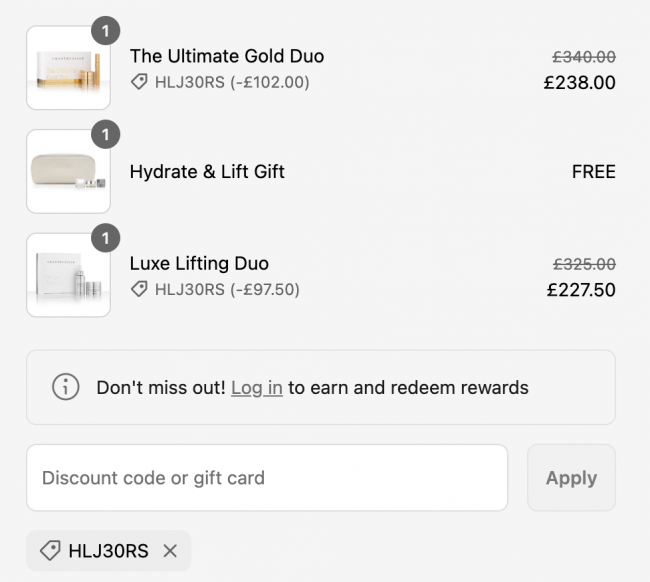Click the £227.50 discounted price
Image resolution: width=650 pixels, height=582 pixels.
(581, 291)
